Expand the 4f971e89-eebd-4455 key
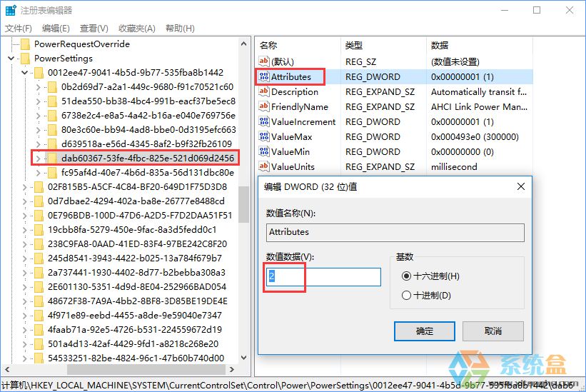Image resolution: width=586 pixels, height=392 pixels. pyautogui.click(x=25, y=316)
